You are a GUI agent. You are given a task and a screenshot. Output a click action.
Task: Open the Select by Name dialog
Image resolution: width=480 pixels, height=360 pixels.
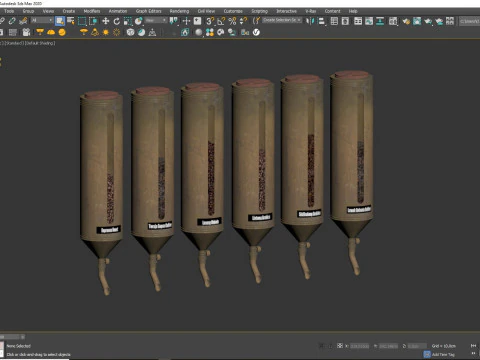(71, 21)
